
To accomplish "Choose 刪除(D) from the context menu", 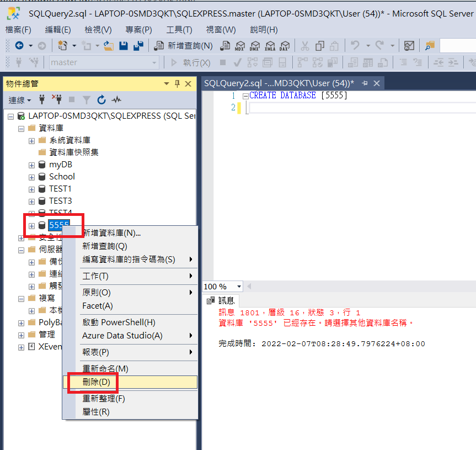I will pyautogui.click(x=130, y=382).
